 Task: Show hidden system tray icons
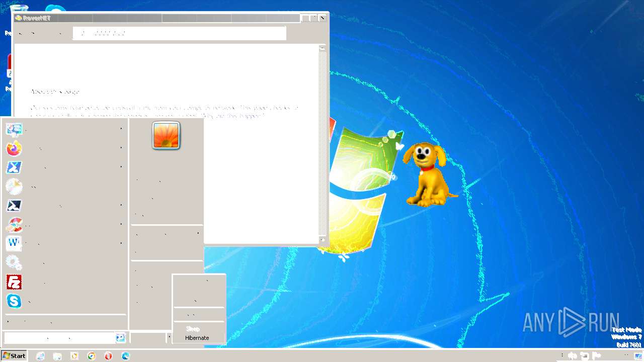tap(562, 356)
